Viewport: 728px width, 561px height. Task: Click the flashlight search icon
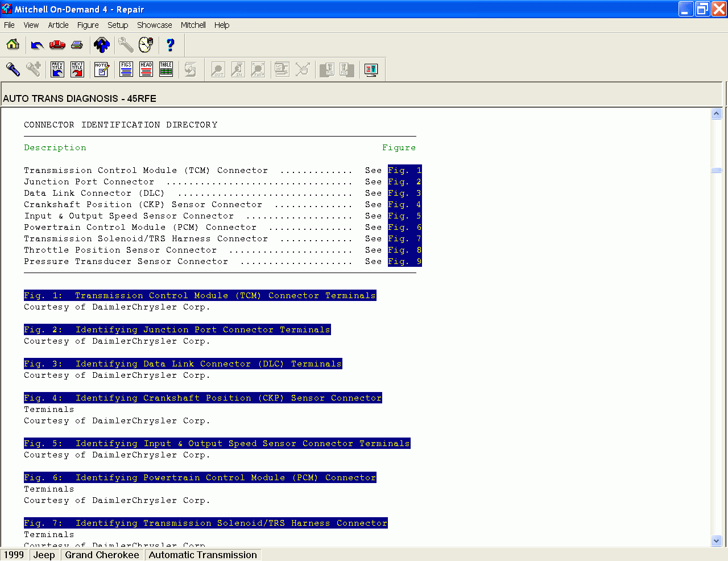tap(13, 69)
